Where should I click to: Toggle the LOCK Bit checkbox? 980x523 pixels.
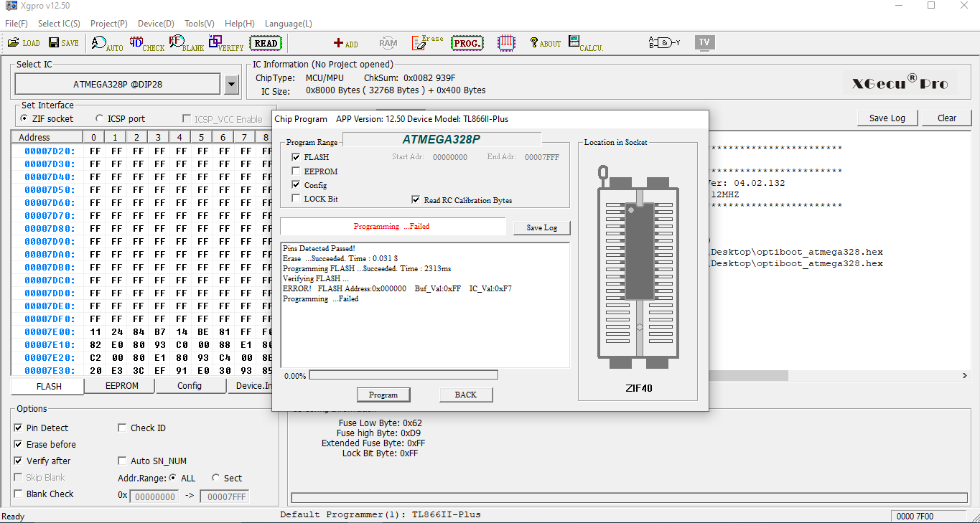(x=297, y=199)
